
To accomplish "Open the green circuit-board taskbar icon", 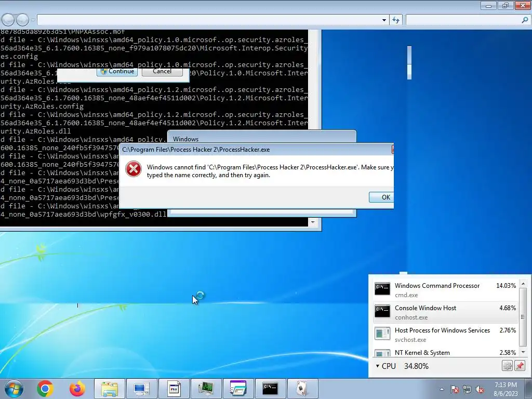I will coord(206,389).
